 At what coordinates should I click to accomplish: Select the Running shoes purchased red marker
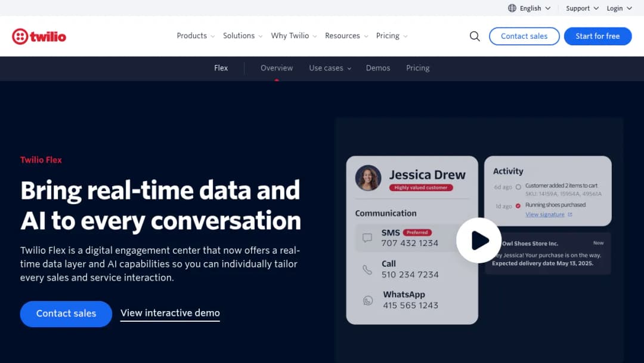(x=518, y=205)
